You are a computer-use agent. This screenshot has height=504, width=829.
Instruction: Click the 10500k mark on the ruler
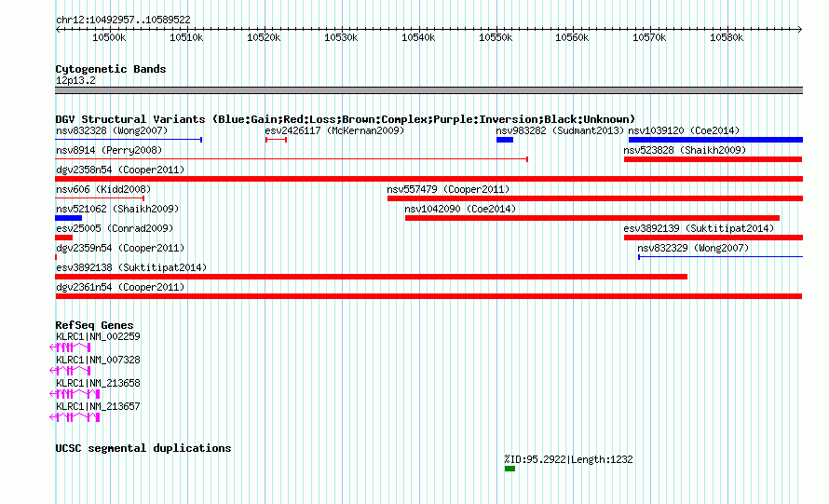[x=109, y=37]
